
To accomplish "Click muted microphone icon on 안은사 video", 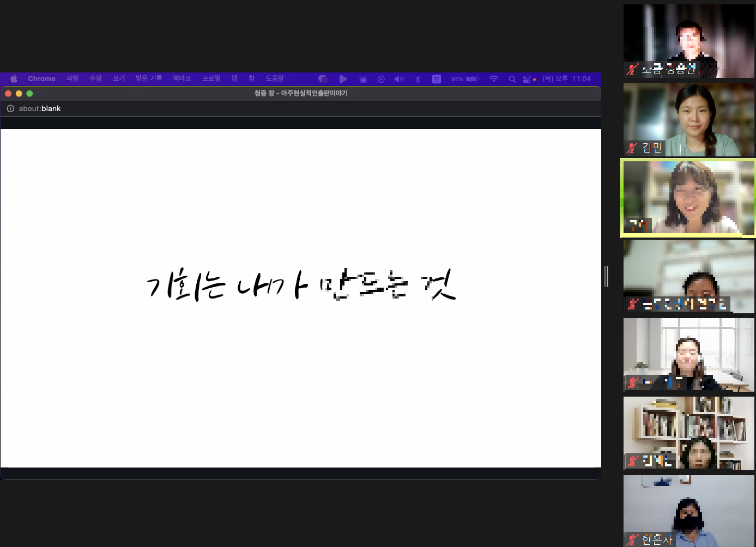I will pyautogui.click(x=632, y=540).
